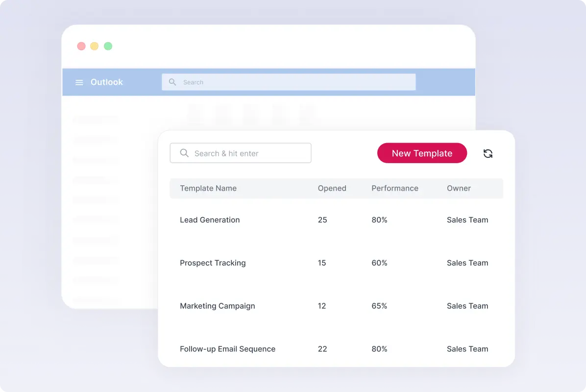Focus the Outlook Search field
Image resolution: width=586 pixels, height=392 pixels.
click(294, 82)
